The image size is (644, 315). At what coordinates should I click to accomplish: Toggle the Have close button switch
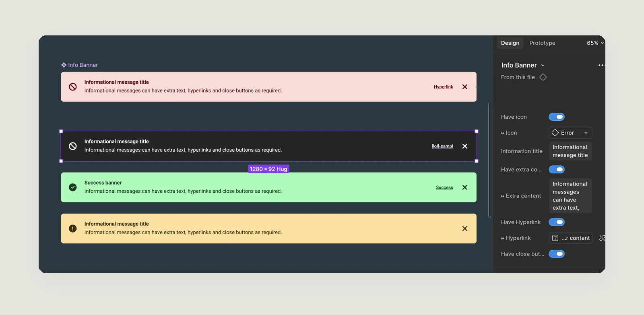pos(557,254)
